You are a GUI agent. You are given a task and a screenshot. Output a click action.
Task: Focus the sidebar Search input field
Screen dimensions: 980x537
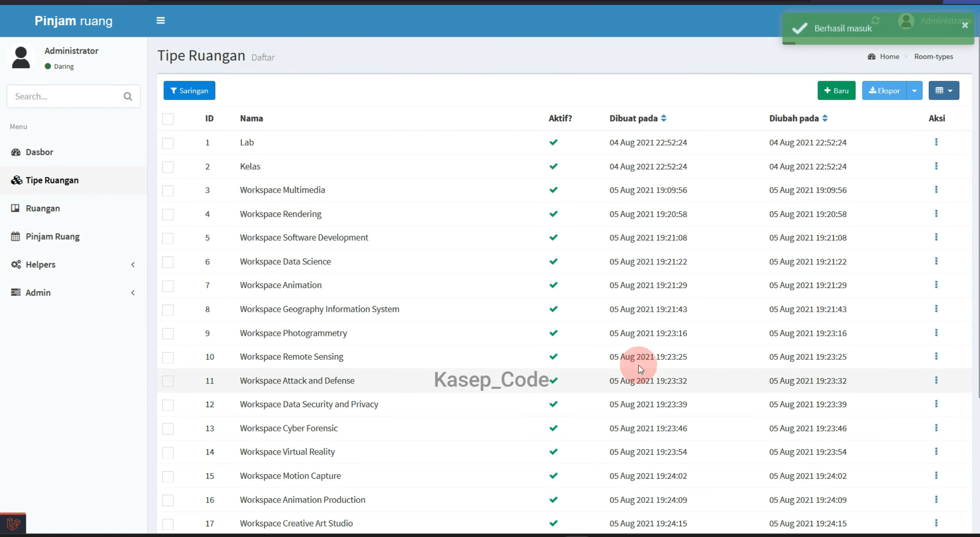pos(65,97)
